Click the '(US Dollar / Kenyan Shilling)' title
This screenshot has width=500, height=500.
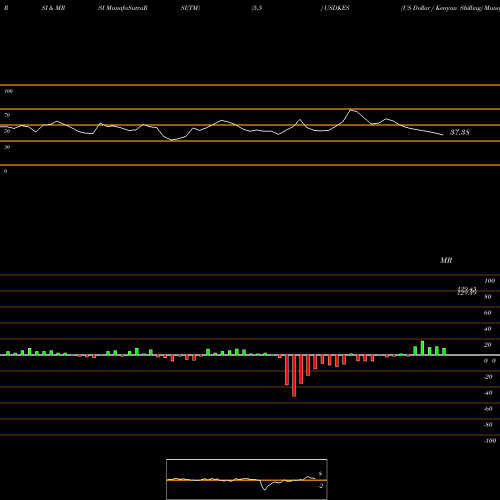click(442, 8)
